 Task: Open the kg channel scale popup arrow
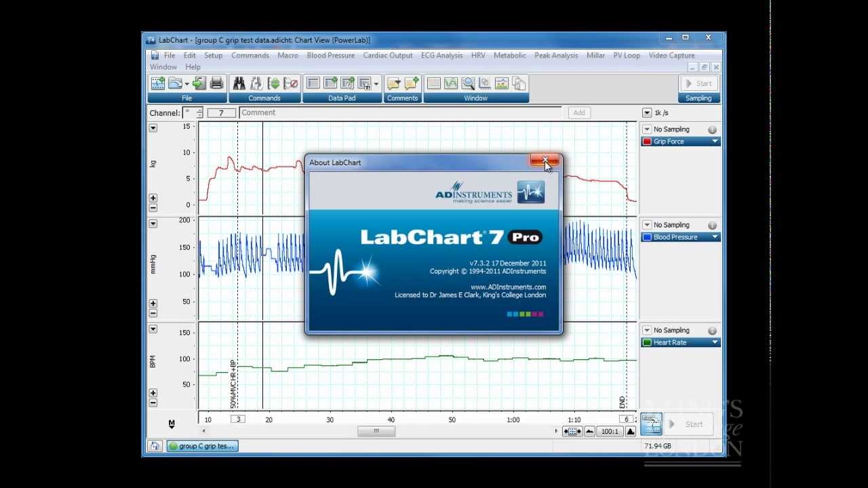[x=153, y=127]
